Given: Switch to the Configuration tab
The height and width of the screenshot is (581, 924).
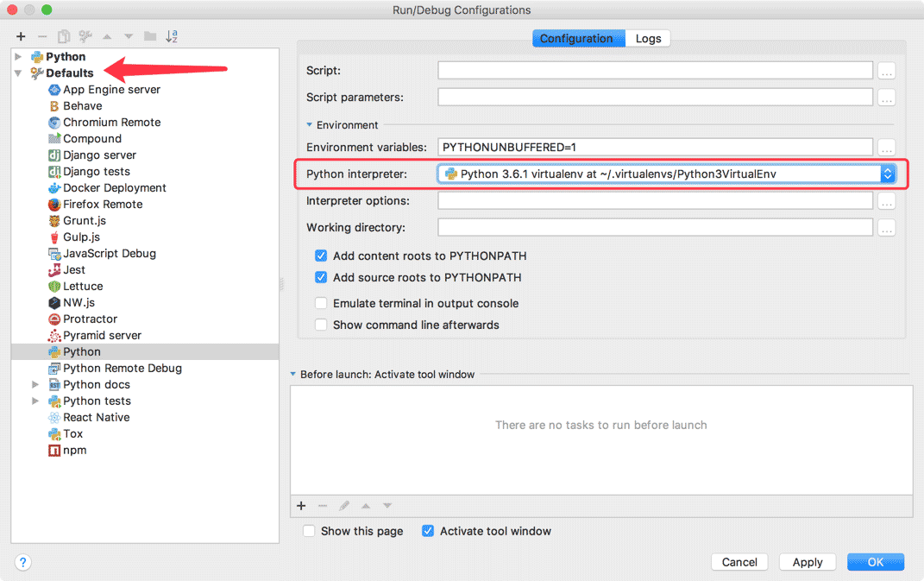Looking at the screenshot, I should [x=578, y=38].
